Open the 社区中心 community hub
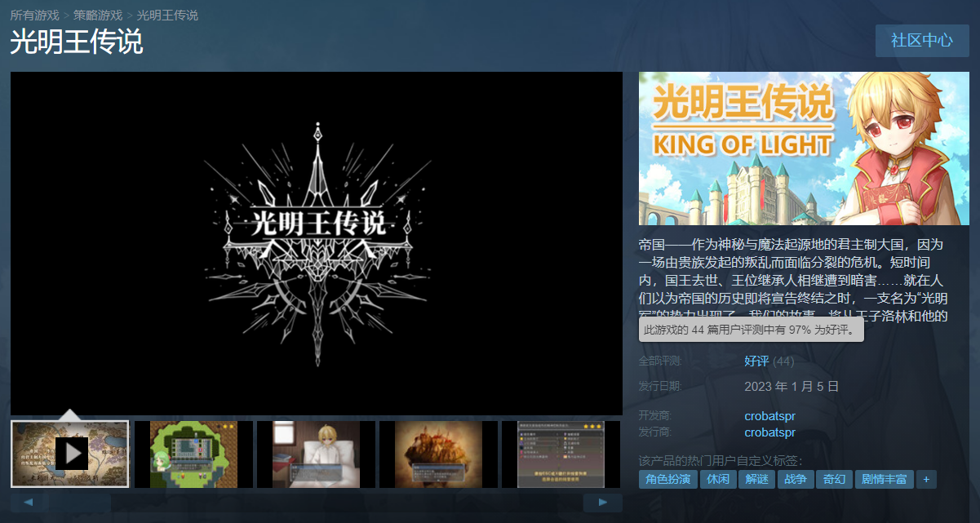Image resolution: width=980 pixels, height=523 pixels. tap(922, 41)
